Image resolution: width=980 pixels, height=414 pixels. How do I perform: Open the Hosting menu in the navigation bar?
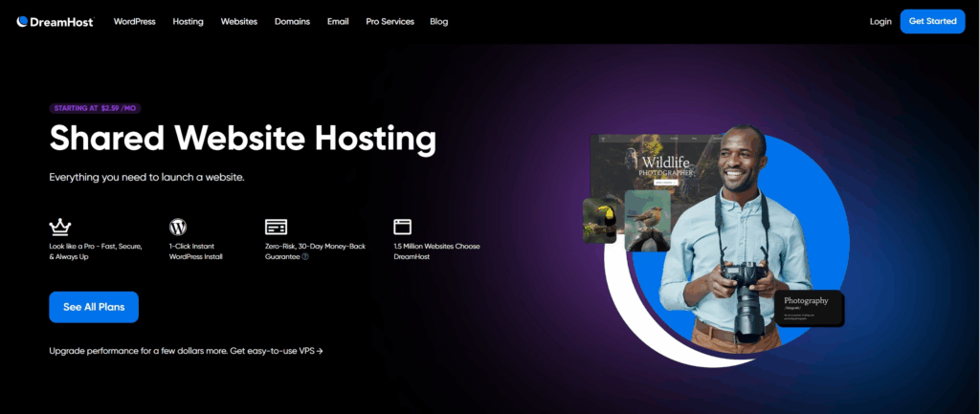(x=188, y=21)
